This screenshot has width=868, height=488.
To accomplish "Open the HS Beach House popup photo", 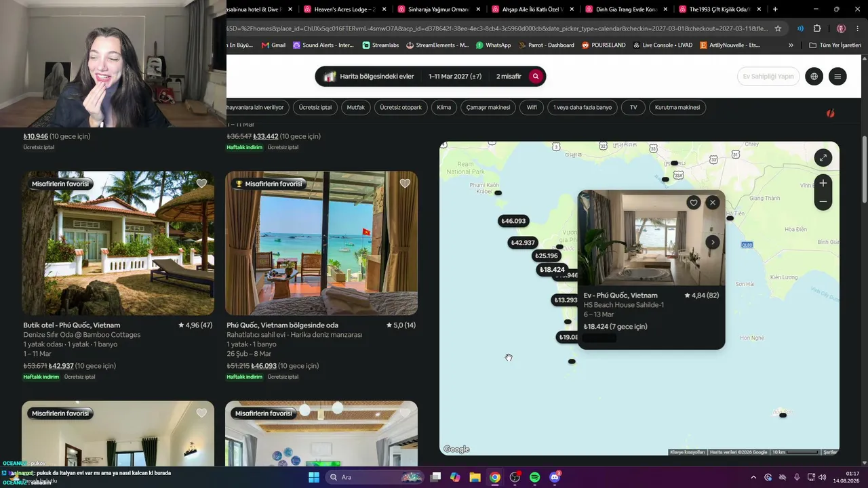I will coord(651,238).
